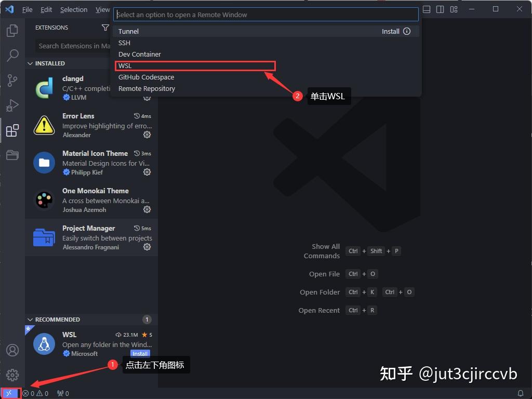Click the remote option search input field

point(266,14)
